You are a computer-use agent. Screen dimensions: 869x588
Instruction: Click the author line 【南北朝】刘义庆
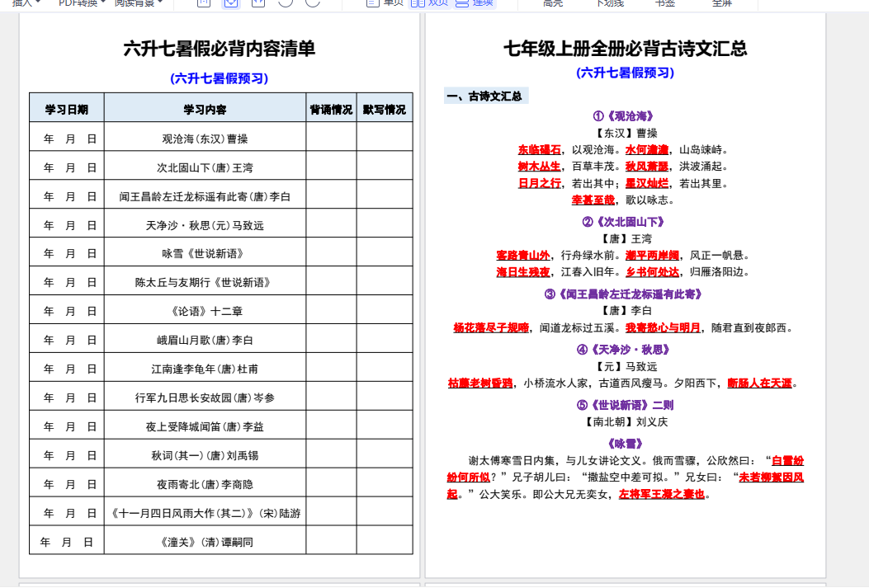click(x=626, y=422)
